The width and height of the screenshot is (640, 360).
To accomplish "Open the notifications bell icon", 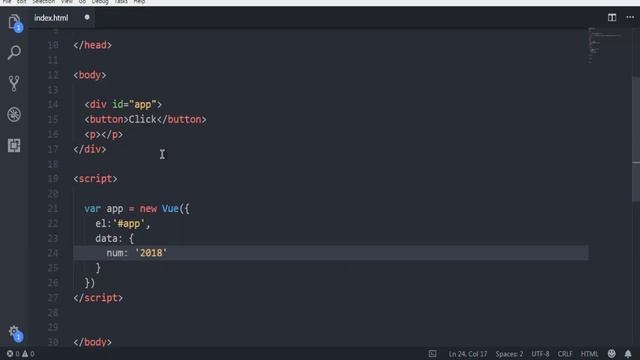I will [628, 353].
